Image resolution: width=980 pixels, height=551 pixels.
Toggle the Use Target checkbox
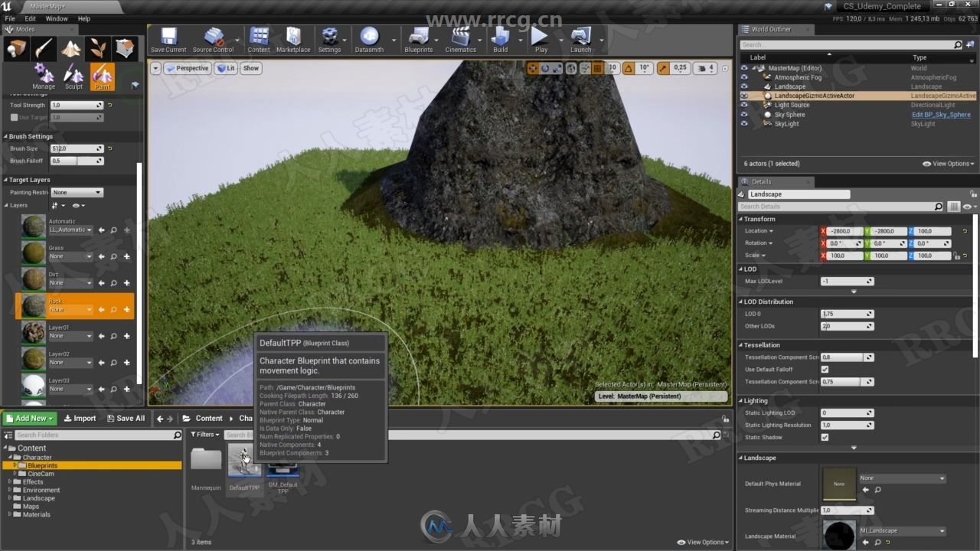(14, 117)
